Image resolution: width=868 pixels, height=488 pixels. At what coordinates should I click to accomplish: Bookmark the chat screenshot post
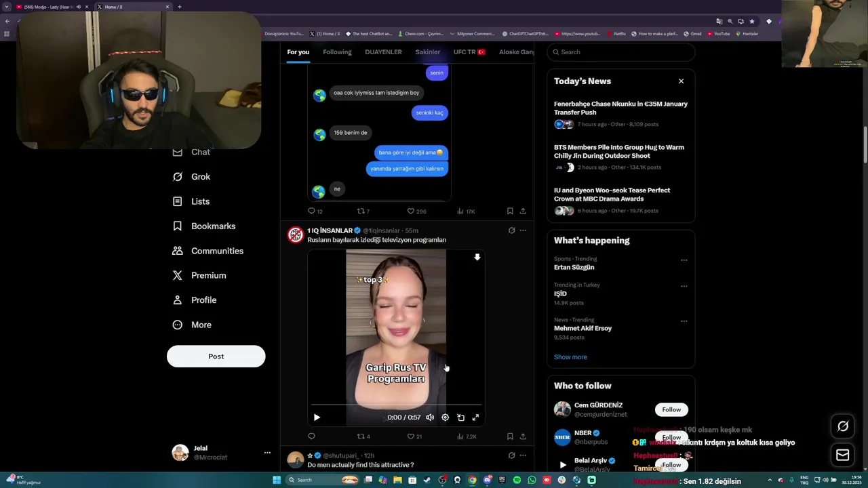510,211
